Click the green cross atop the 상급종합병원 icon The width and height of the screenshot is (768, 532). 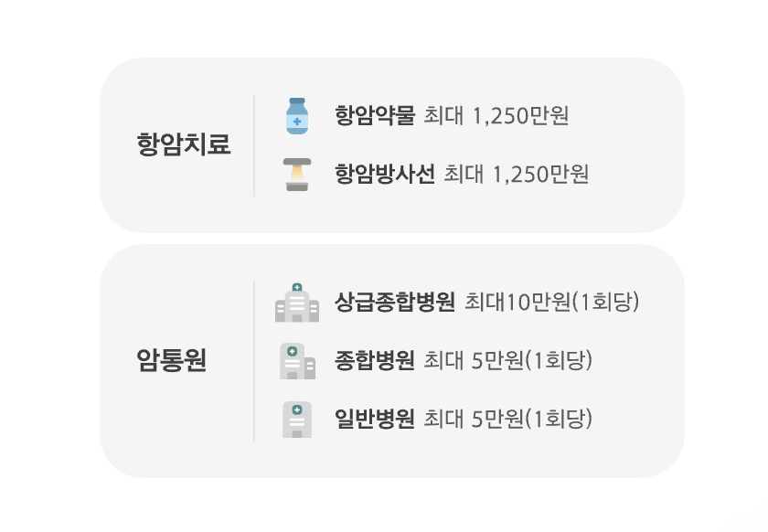297,288
